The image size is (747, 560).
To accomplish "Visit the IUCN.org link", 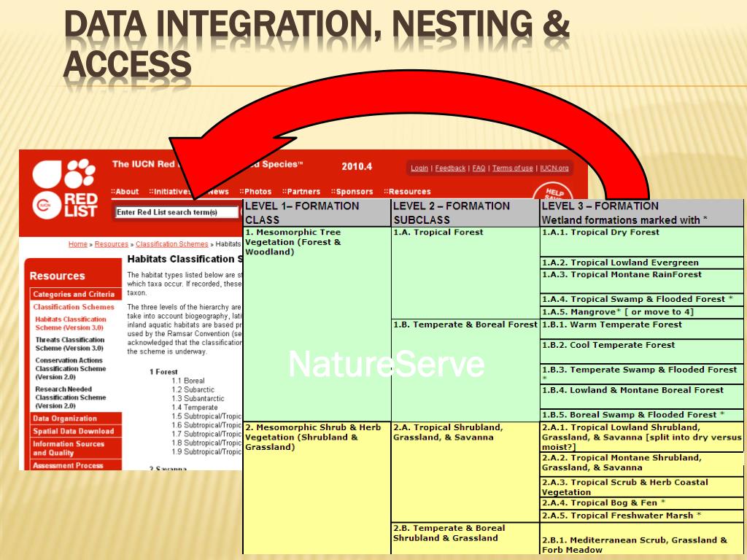I will (554, 168).
